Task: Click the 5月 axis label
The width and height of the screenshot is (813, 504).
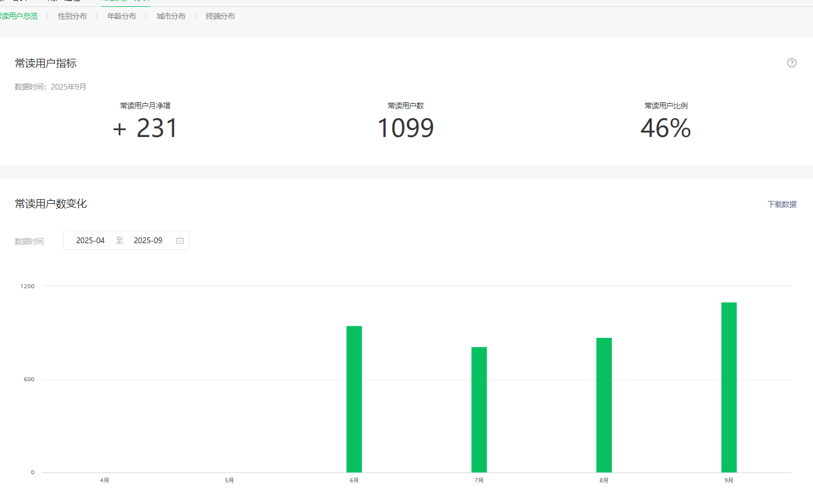Action: [x=229, y=481]
